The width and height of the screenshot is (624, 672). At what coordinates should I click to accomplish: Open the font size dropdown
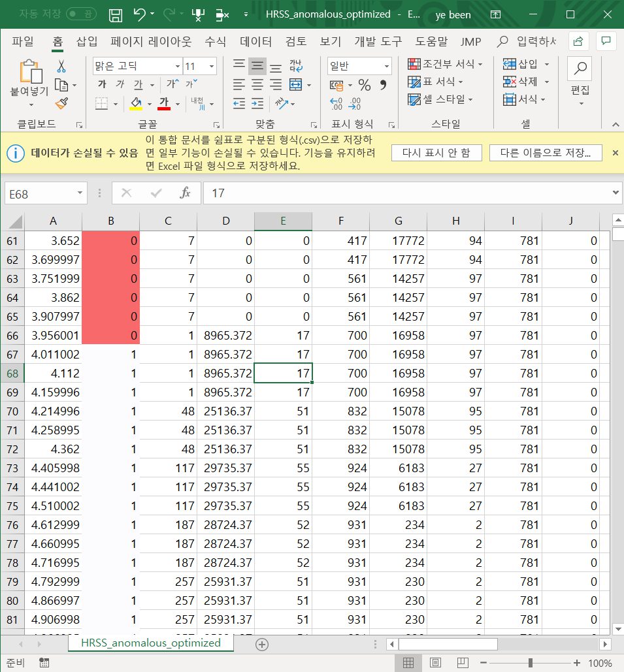point(212,66)
